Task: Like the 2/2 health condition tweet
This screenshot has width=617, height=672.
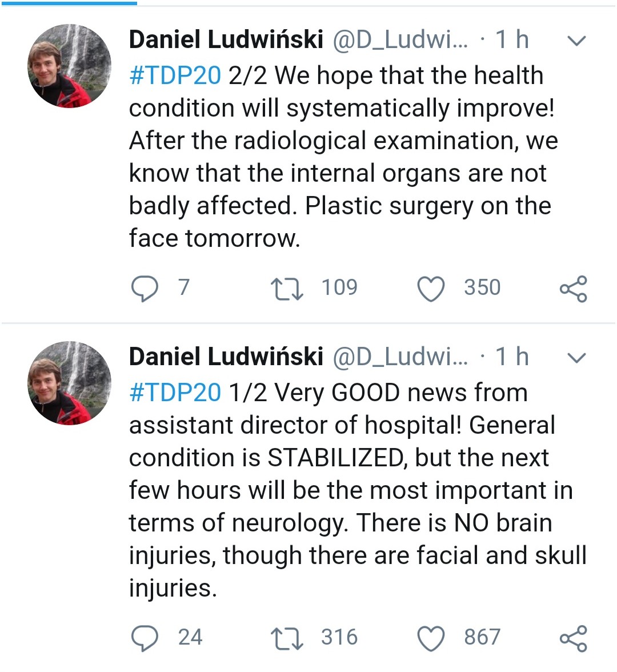Action: [431, 288]
